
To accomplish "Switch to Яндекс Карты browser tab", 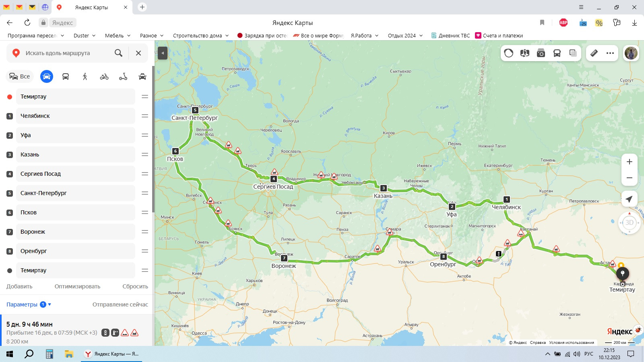I will [92, 7].
